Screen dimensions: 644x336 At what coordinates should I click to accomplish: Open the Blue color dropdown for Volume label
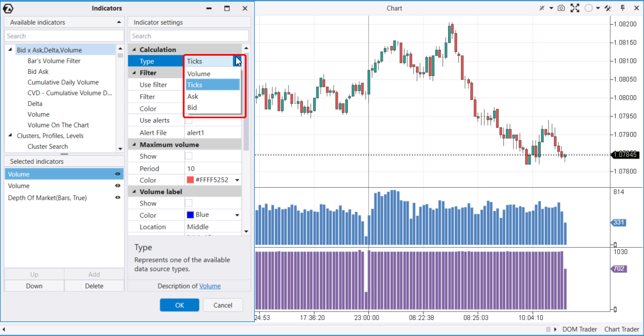(x=237, y=215)
